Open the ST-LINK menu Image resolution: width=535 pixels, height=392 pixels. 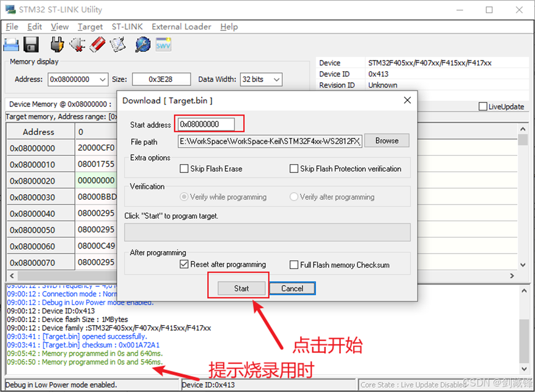click(127, 27)
